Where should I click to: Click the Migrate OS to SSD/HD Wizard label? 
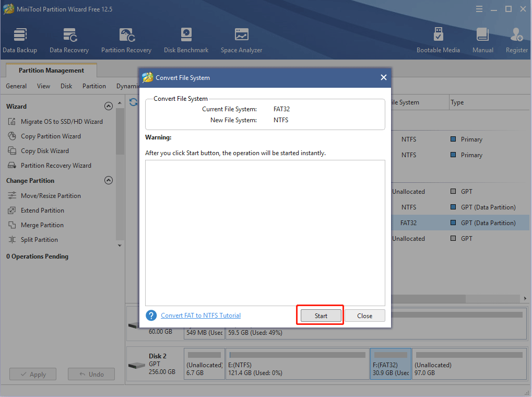[62, 122]
